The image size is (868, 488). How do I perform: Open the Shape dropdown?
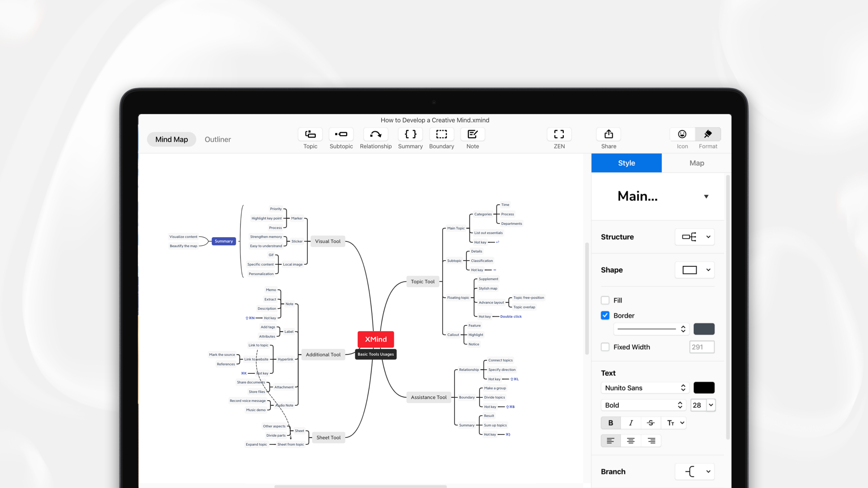pyautogui.click(x=695, y=270)
